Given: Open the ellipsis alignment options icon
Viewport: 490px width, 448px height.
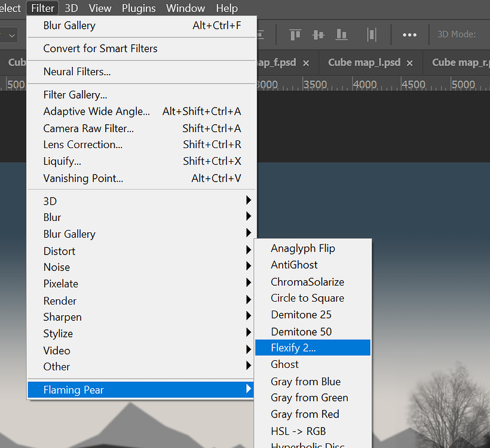Looking at the screenshot, I should point(410,35).
